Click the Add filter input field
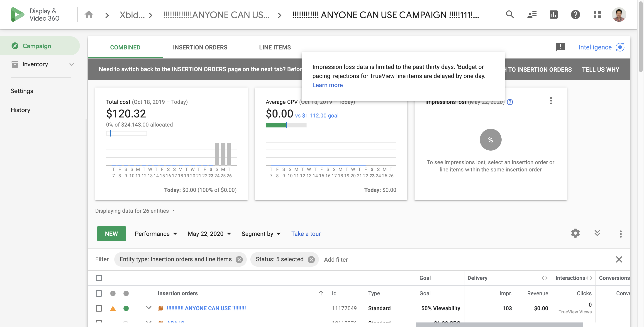 [x=336, y=259]
